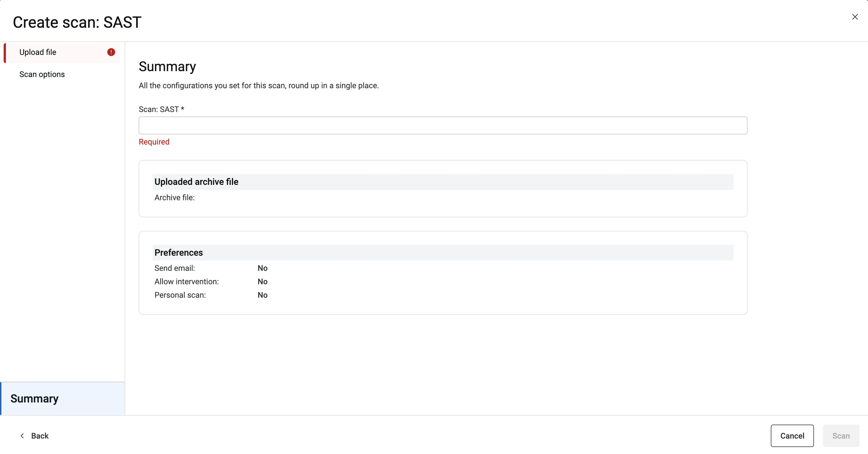Focus the Scan: SAST name input field
868x454 pixels.
[x=443, y=126]
